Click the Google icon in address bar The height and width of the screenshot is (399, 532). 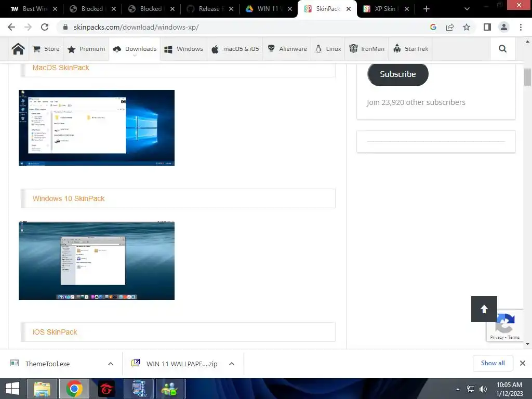click(433, 27)
